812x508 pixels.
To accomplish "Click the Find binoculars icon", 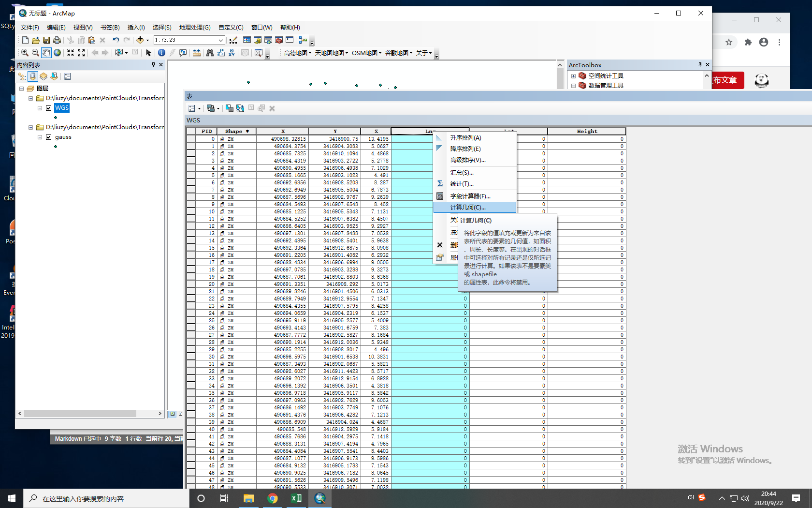I will 210,52.
